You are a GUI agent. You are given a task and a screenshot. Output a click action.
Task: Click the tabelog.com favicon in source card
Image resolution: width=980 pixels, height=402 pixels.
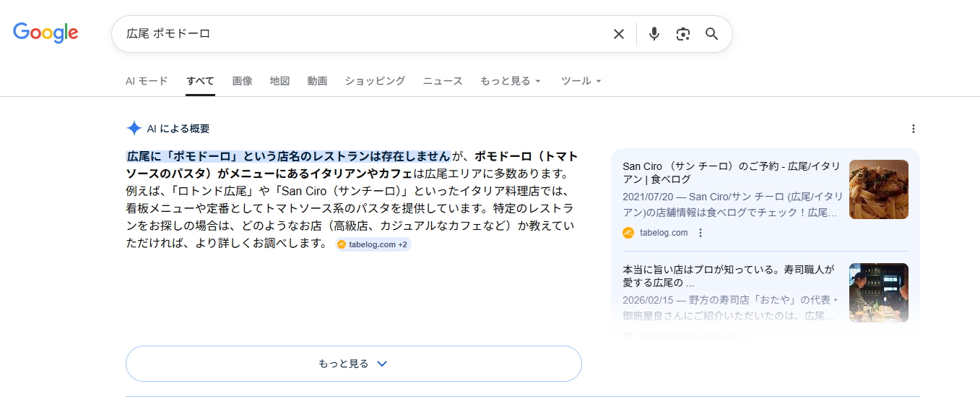pyautogui.click(x=628, y=233)
